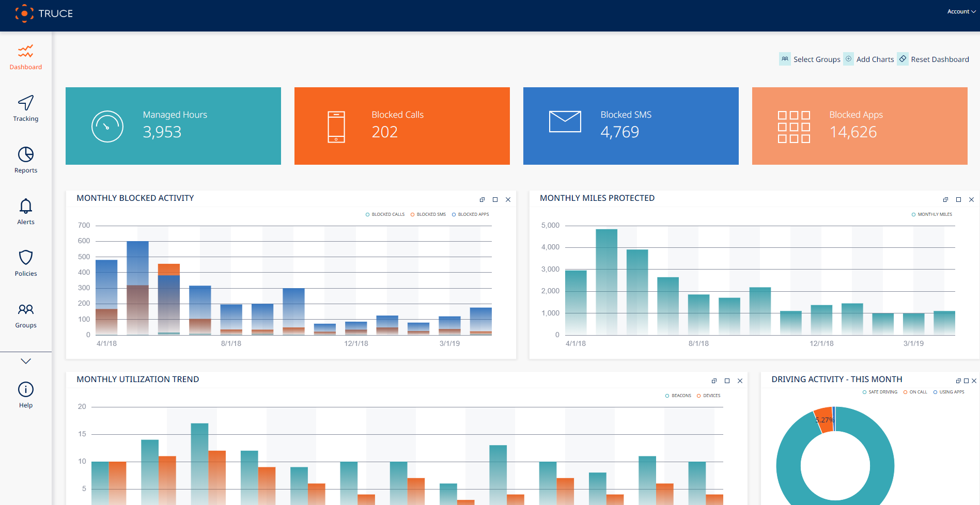
Task: Pop out the Monthly Miles Protected chart
Action: [946, 199]
